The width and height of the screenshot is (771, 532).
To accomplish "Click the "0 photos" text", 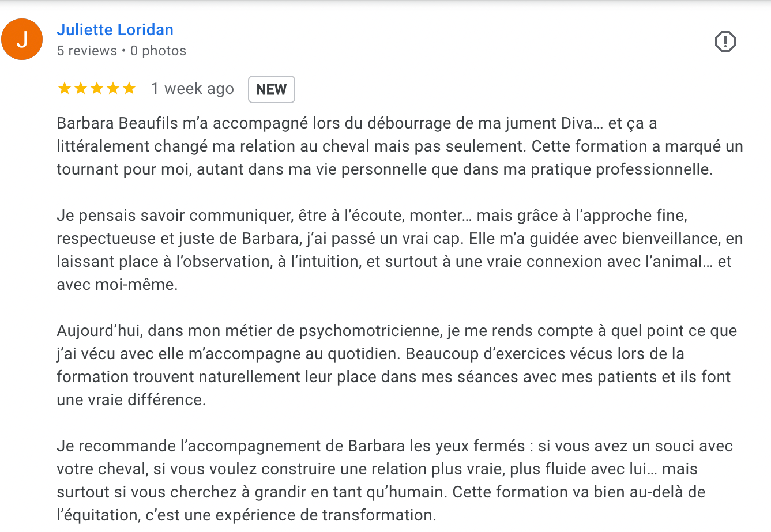I will pos(158,51).
